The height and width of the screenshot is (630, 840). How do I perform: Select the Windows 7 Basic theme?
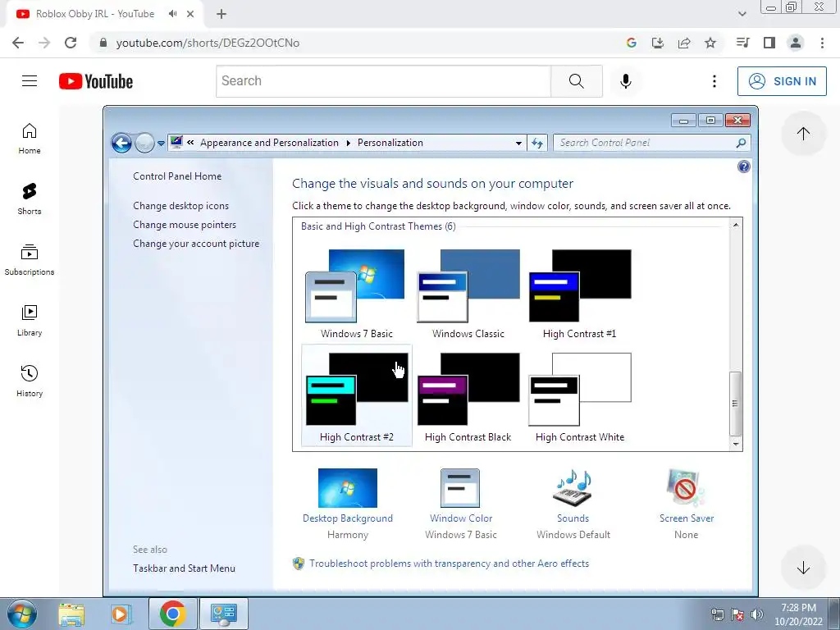tap(356, 294)
